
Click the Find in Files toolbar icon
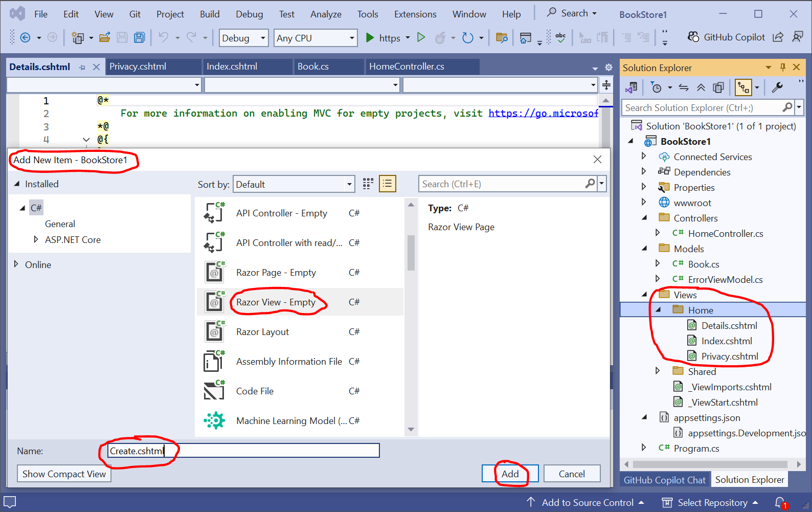502,37
